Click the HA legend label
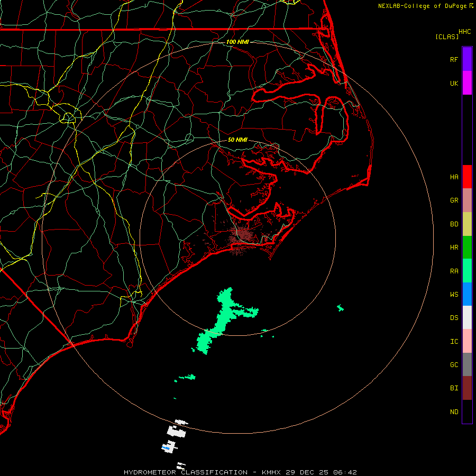The height and width of the screenshot is (476, 476). click(x=454, y=177)
